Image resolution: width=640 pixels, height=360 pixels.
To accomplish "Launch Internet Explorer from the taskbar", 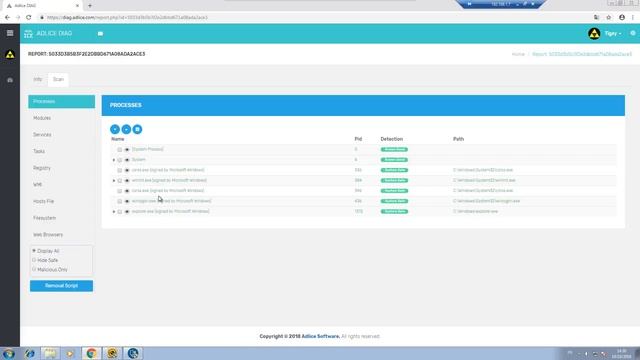I will (x=29, y=353).
